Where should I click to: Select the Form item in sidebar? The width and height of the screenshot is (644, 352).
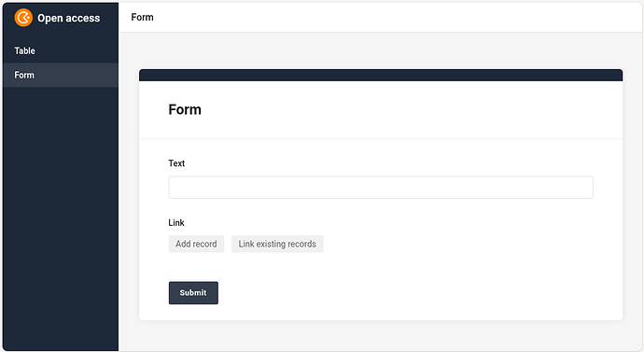click(x=61, y=75)
